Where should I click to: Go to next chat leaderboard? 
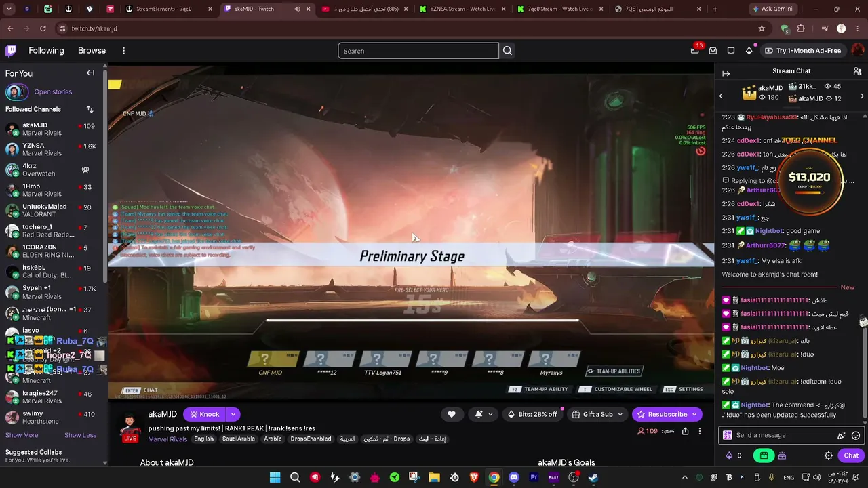[862, 96]
